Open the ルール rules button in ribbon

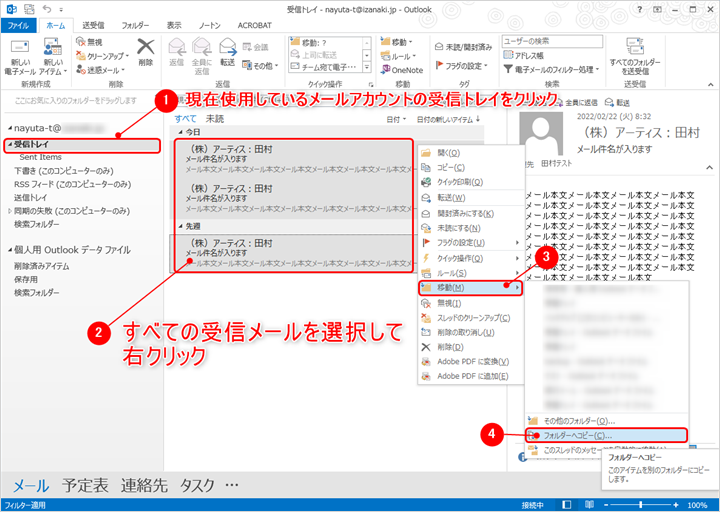point(398,56)
